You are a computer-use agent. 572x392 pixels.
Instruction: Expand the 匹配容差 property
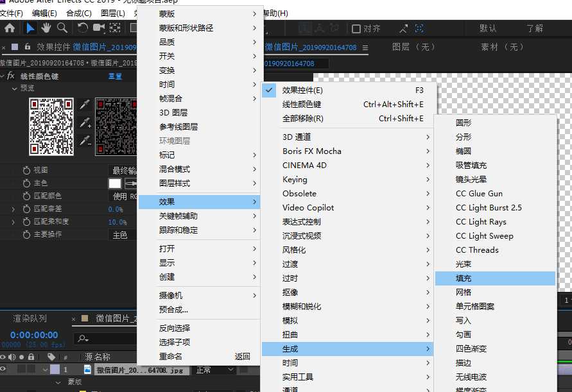tap(13, 209)
